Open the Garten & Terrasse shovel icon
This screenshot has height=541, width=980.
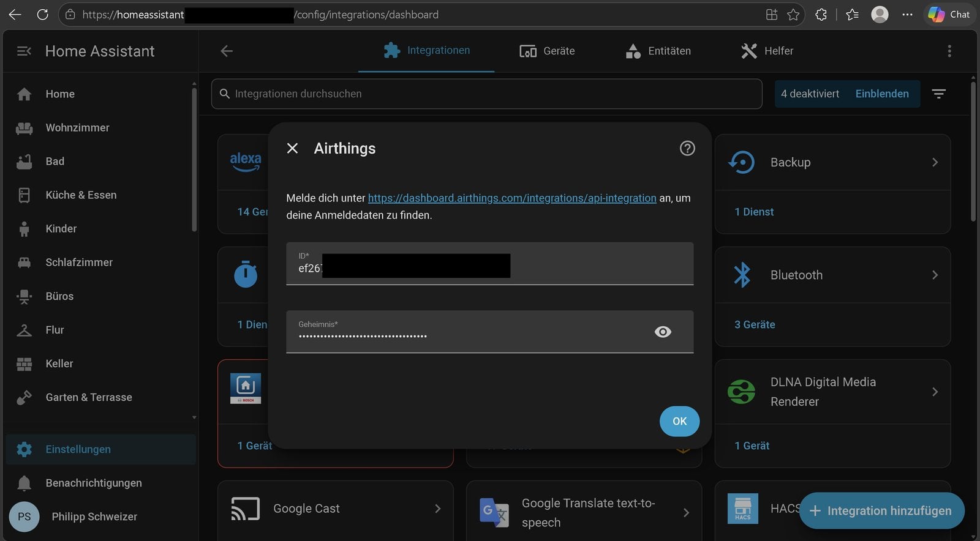[24, 397]
